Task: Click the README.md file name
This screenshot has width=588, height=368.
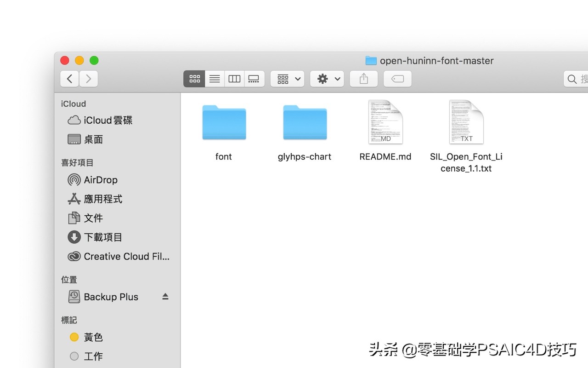Action: tap(385, 156)
